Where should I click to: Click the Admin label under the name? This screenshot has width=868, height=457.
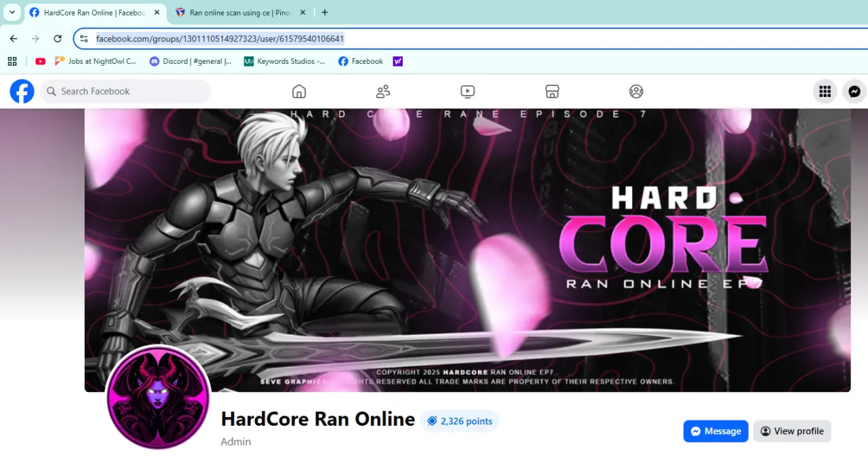(236, 441)
